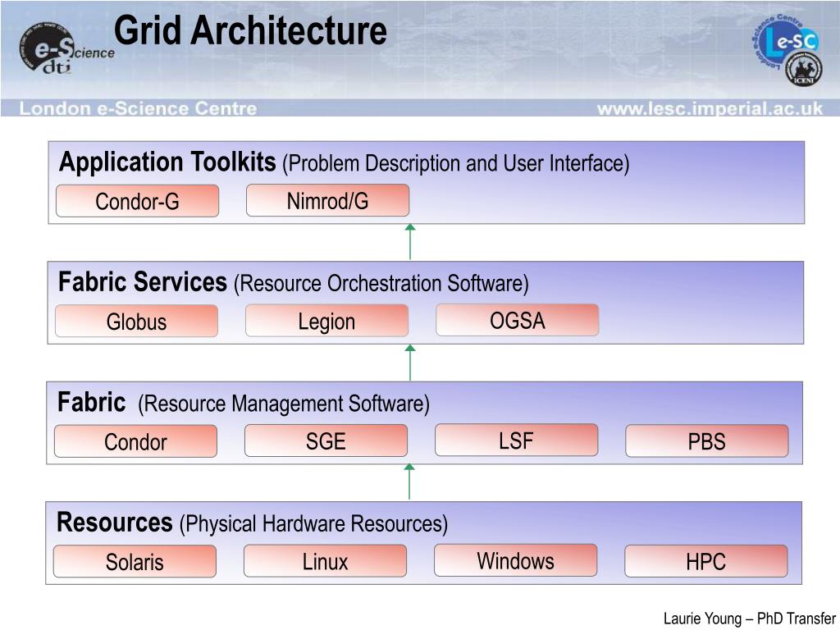The width and height of the screenshot is (840, 630).
Task: Select the Legion box
Action: (x=326, y=321)
